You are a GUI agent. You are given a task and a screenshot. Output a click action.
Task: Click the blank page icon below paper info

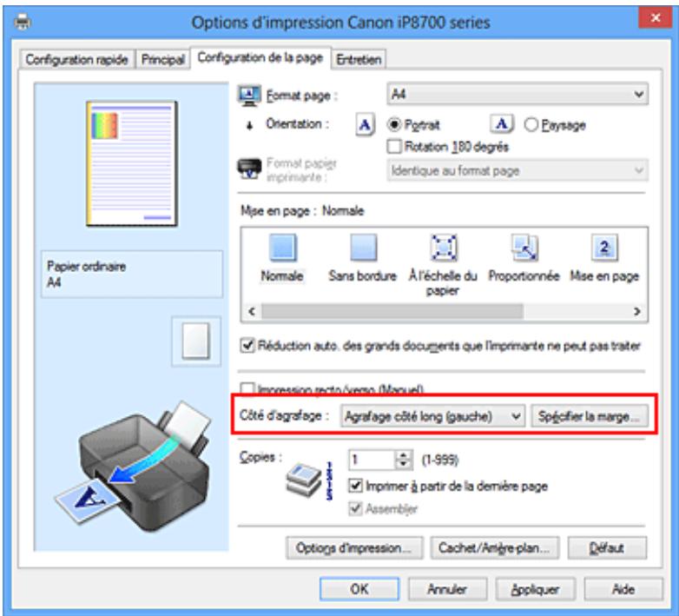coord(195,341)
